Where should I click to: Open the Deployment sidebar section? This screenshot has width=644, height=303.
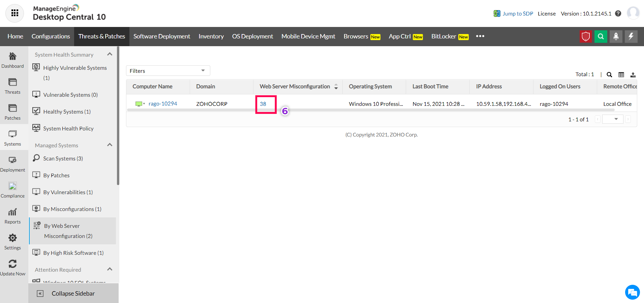pos(12,164)
